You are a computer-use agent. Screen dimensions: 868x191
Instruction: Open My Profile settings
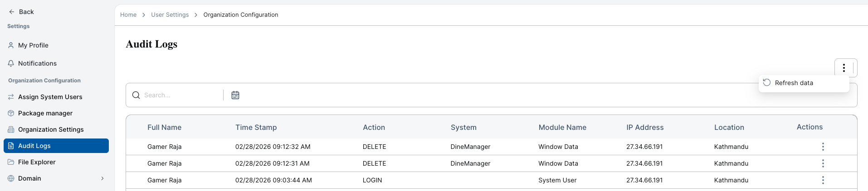click(x=56, y=45)
